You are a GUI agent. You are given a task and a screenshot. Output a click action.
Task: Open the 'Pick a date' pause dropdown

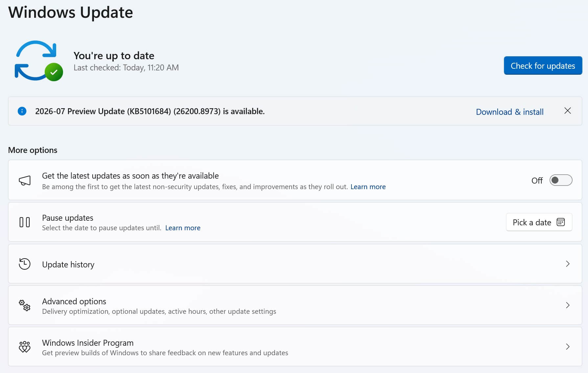click(x=539, y=222)
